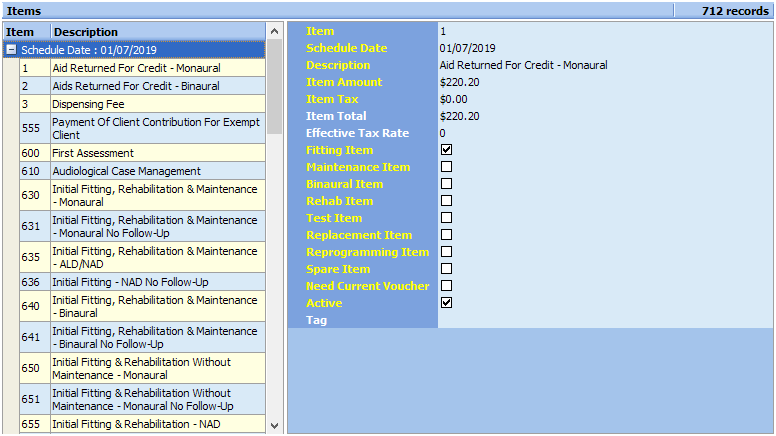Select item 650 Without Maintenance - Monaural row
The height and width of the screenshot is (436, 776).
pos(143,368)
